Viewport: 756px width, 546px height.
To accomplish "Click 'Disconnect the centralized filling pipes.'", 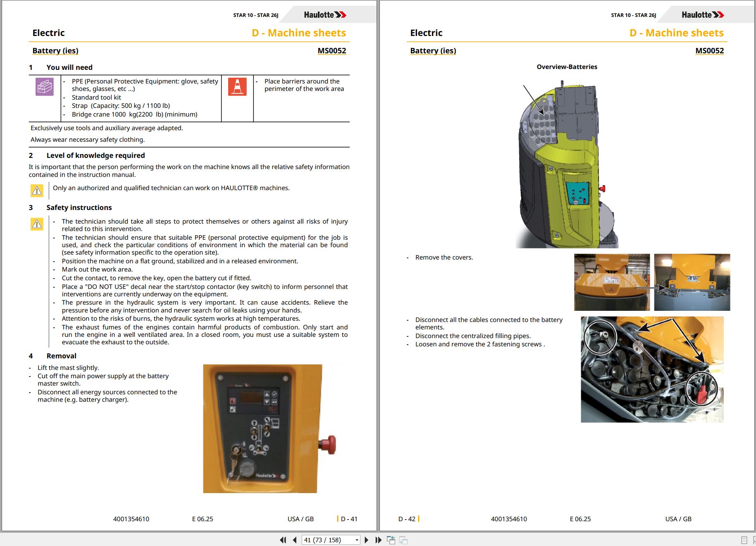I will pyautogui.click(x=473, y=336).
